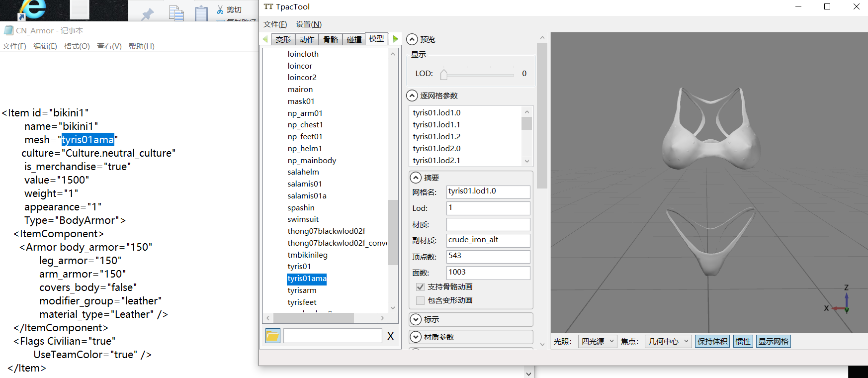Click the right panel vertical scrollbar
Screen dimensions: 868x378
click(x=542, y=115)
